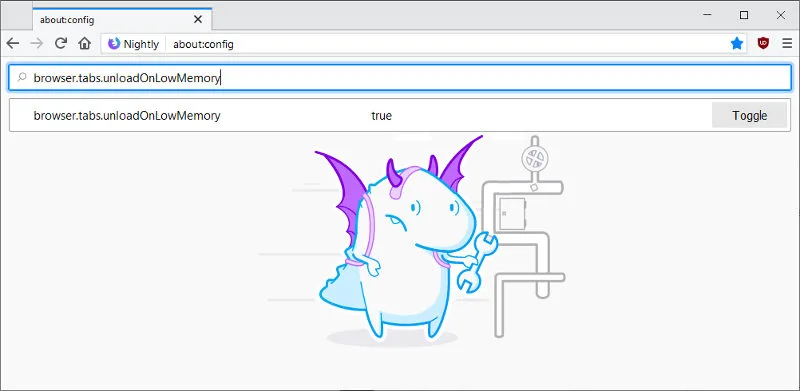Open the home page via house icon
The image size is (800, 391).
(x=85, y=44)
